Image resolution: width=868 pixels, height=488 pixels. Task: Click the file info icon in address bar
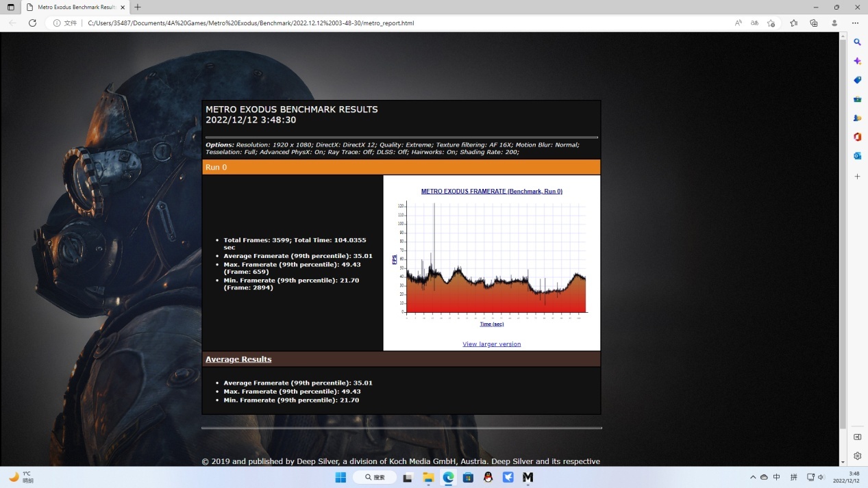[58, 23]
